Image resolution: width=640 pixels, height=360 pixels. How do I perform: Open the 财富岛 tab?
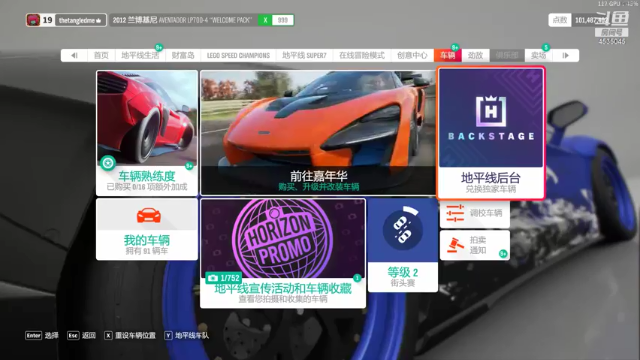coord(183,56)
